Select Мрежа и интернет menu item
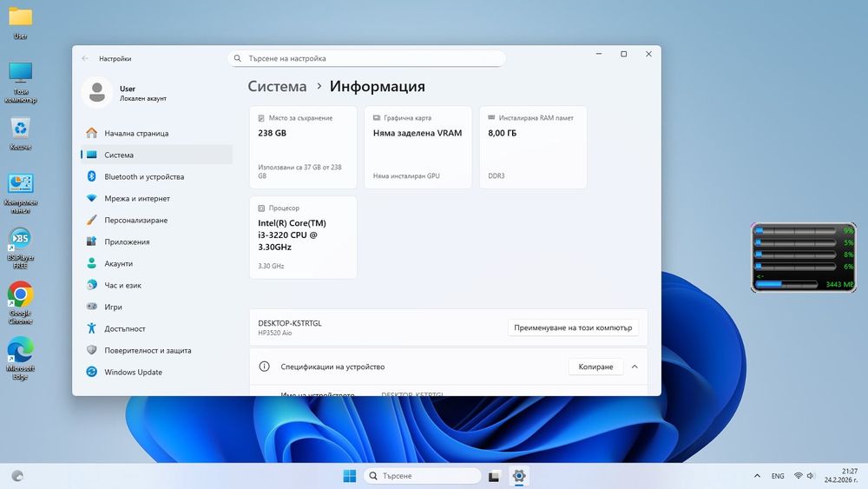Screen dimensions: 868x489 point(156,198)
